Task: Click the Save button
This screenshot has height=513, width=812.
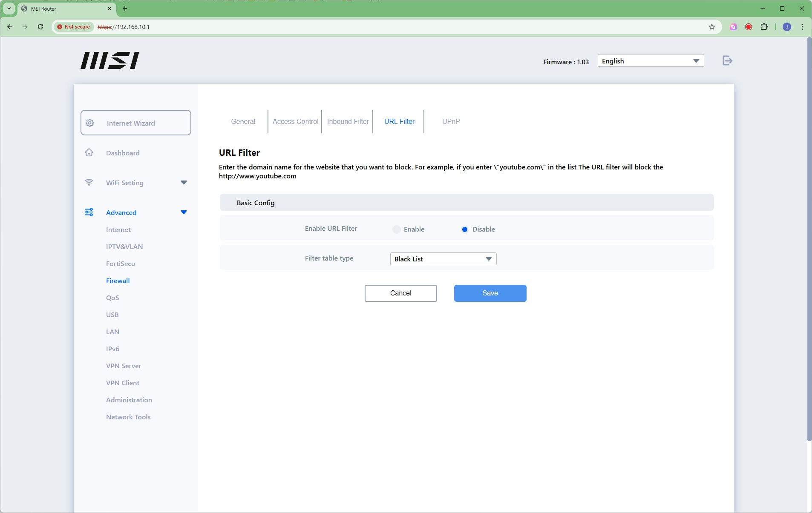Action: coord(490,293)
